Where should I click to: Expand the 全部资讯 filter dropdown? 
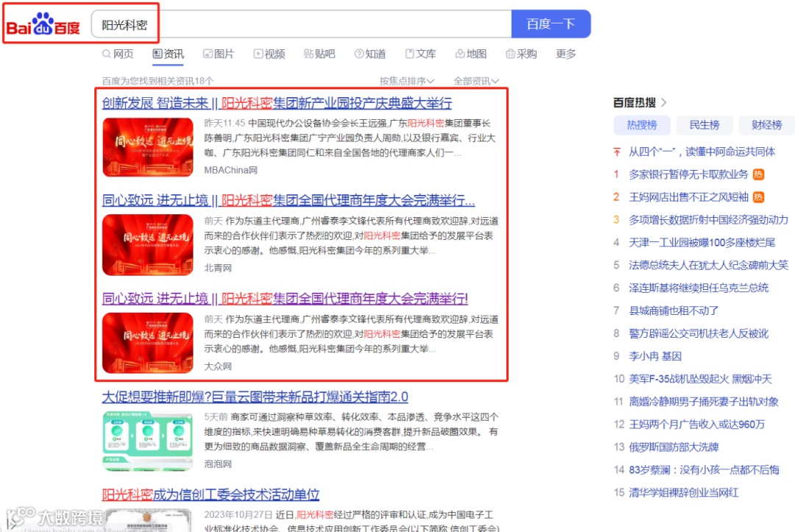(x=476, y=81)
